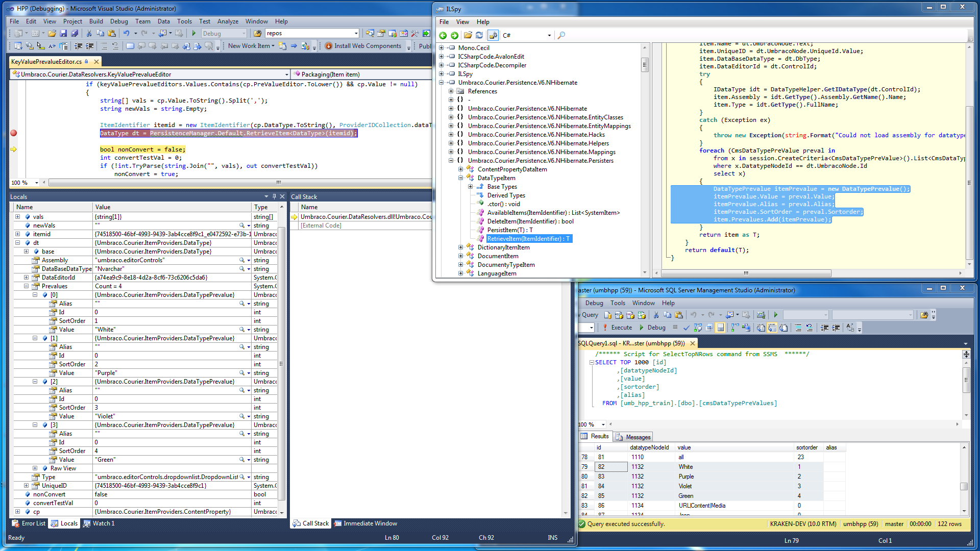This screenshot has width=980, height=551.
Task: Click Uncomment selected lines icon in Visual Studio
Action: tap(115, 46)
